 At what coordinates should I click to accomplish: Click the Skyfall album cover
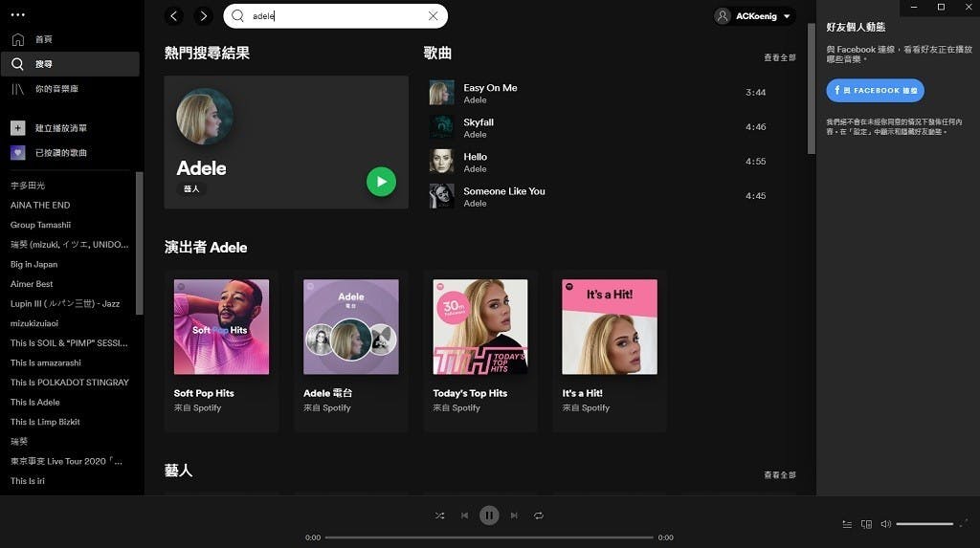pos(442,127)
